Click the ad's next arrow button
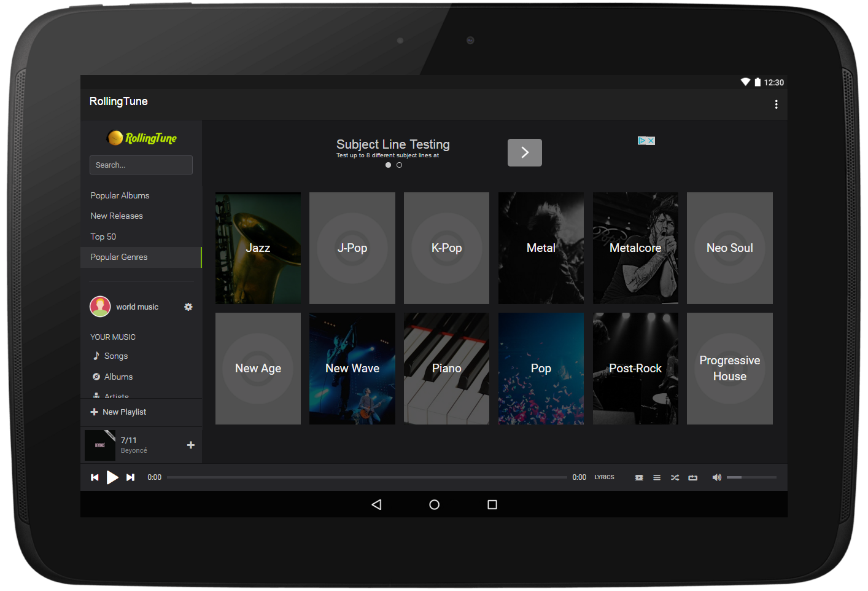The image size is (868, 591). point(525,152)
